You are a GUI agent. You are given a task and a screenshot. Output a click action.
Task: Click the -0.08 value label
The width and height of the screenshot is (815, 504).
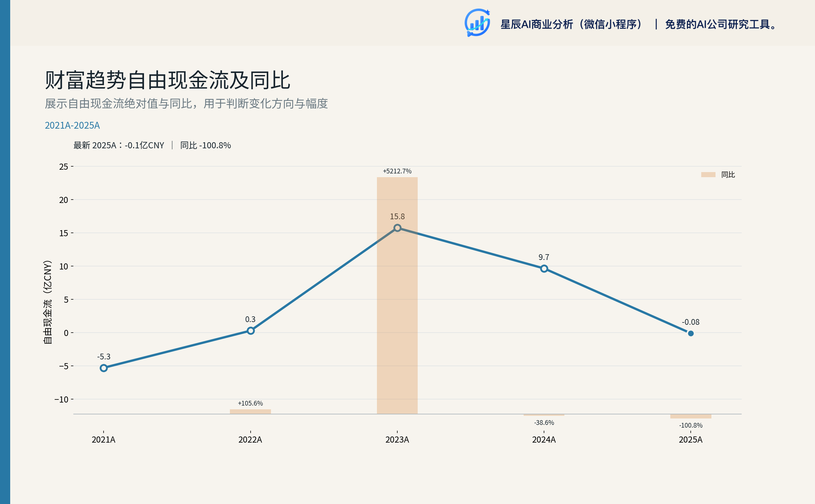pyautogui.click(x=691, y=322)
